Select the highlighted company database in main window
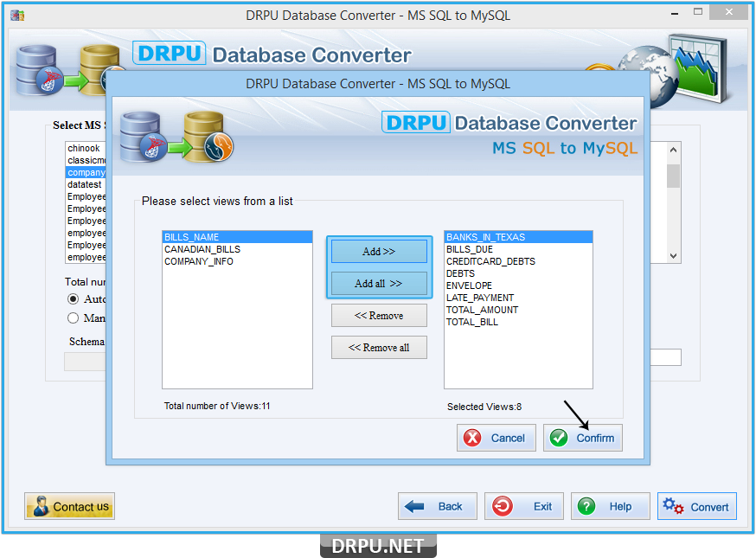This screenshot has height=558, width=756. click(x=86, y=172)
